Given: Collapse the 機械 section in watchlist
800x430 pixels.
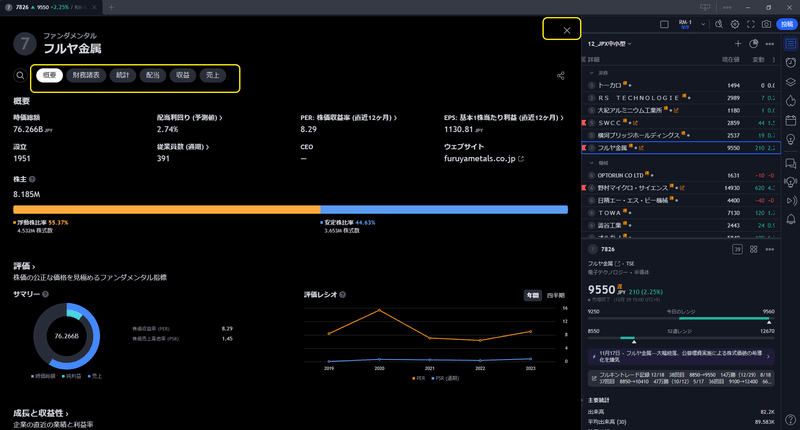Looking at the screenshot, I should click(x=592, y=163).
